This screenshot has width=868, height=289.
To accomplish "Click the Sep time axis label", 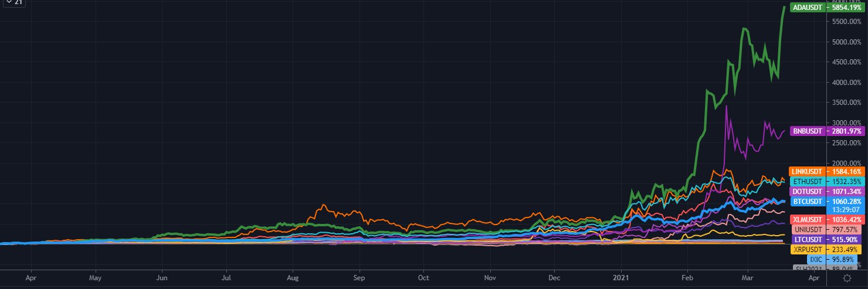I will pyautogui.click(x=360, y=280).
